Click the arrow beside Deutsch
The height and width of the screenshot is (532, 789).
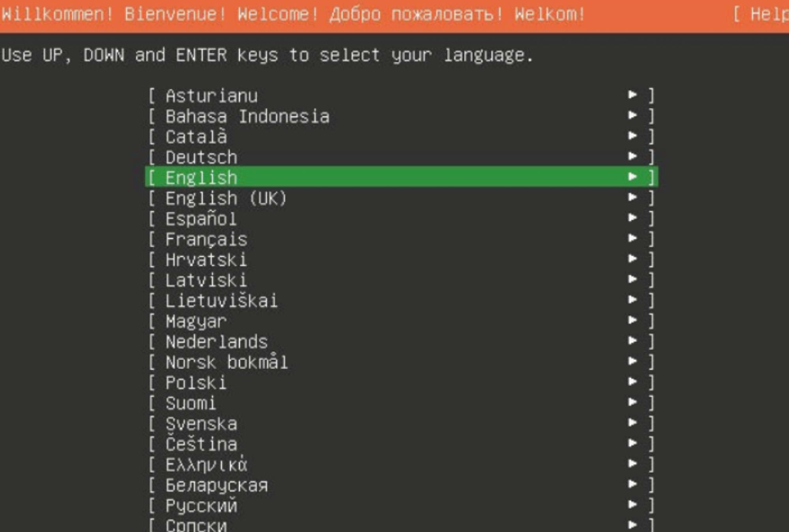(x=632, y=156)
